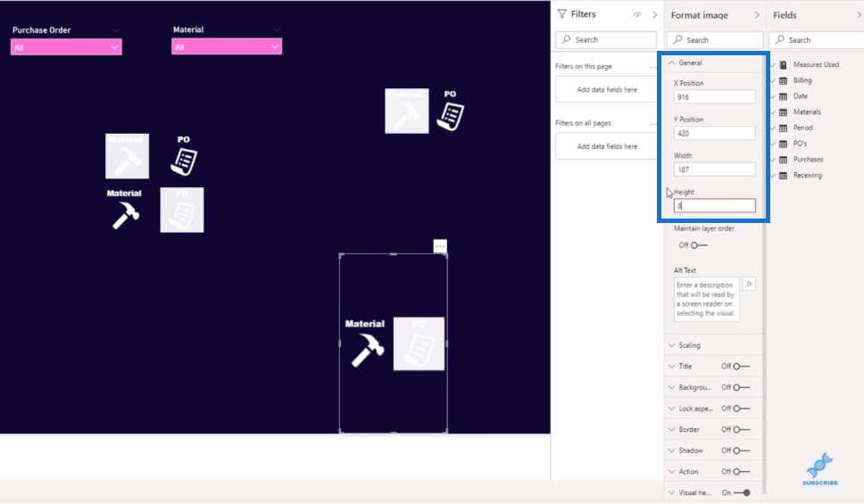Viewport: 864px width, 504px height.
Task: Click the Receiving table grid icon
Action: [x=783, y=175]
